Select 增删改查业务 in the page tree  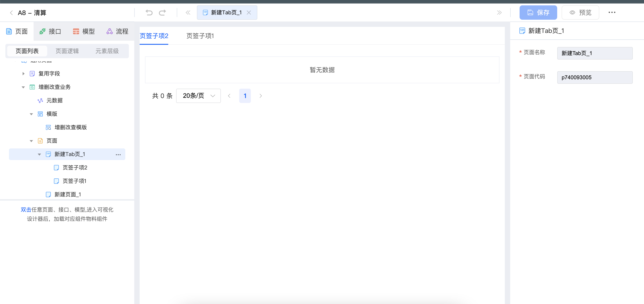click(55, 87)
